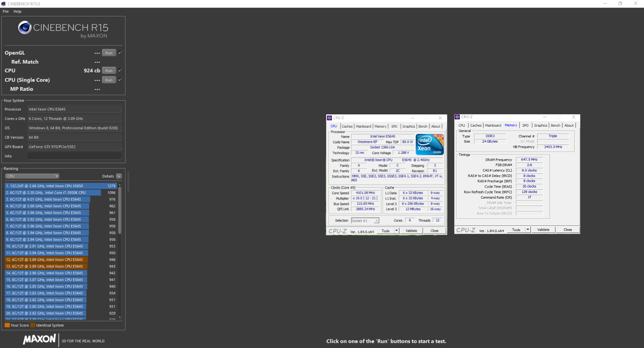Click the Processor field Intel Xeon CPU E5645
The height and width of the screenshot is (348, 644).
tap(75, 109)
